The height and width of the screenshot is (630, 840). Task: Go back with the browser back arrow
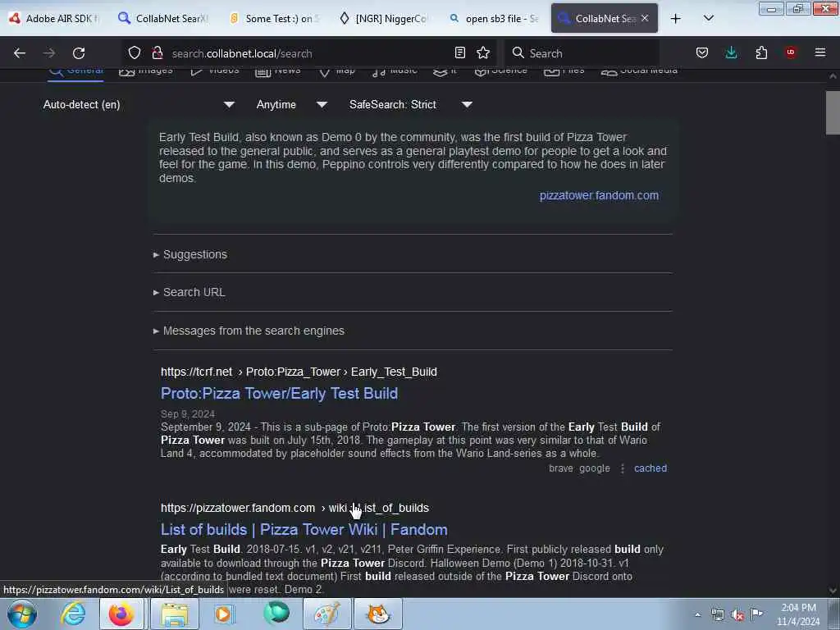(20, 53)
